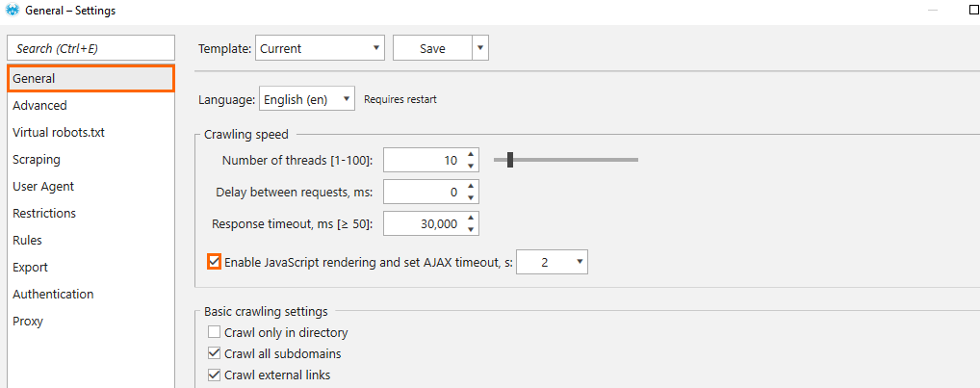980x388 pixels.
Task: Uncheck Crawl all subdomains
Action: (x=215, y=353)
